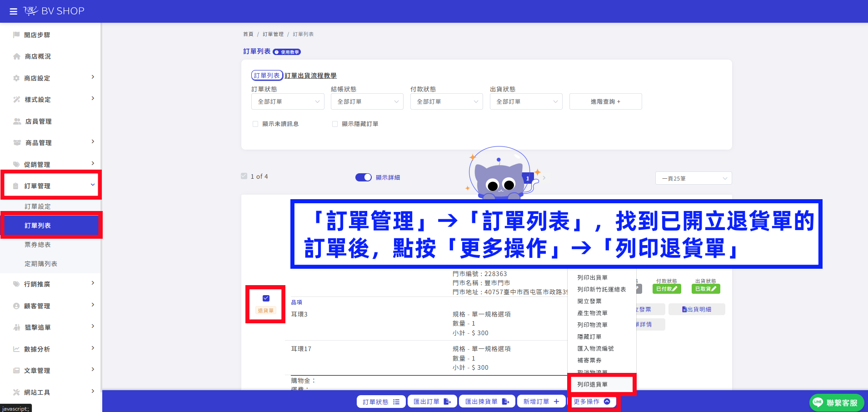Click the pencil icon on 已付款 badge
Viewport: 868px width, 412px height.
click(x=675, y=289)
